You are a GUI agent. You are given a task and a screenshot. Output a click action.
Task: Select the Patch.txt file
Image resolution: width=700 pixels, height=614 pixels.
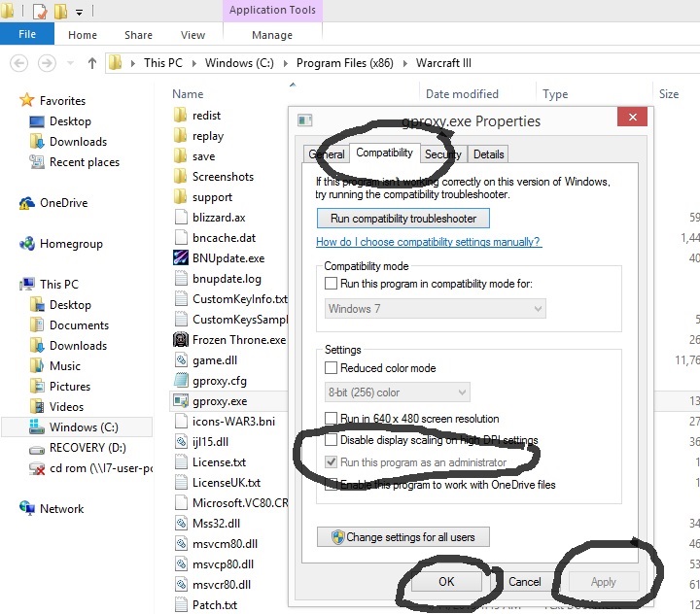click(214, 604)
